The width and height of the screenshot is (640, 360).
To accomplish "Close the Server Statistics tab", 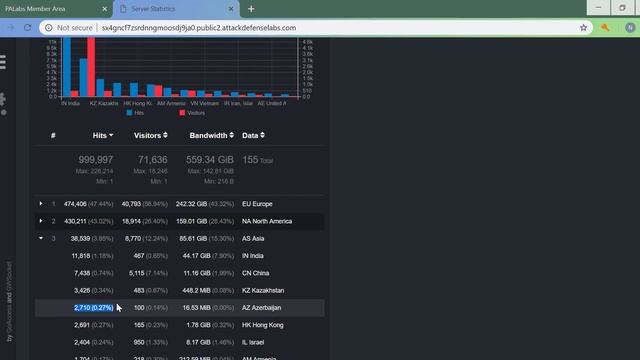I will (x=231, y=9).
